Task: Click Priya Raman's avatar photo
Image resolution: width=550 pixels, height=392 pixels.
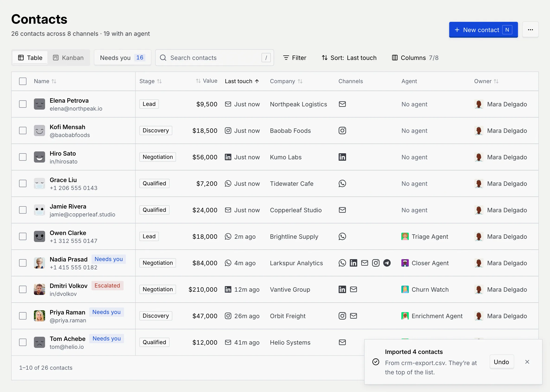Action: pos(39,316)
